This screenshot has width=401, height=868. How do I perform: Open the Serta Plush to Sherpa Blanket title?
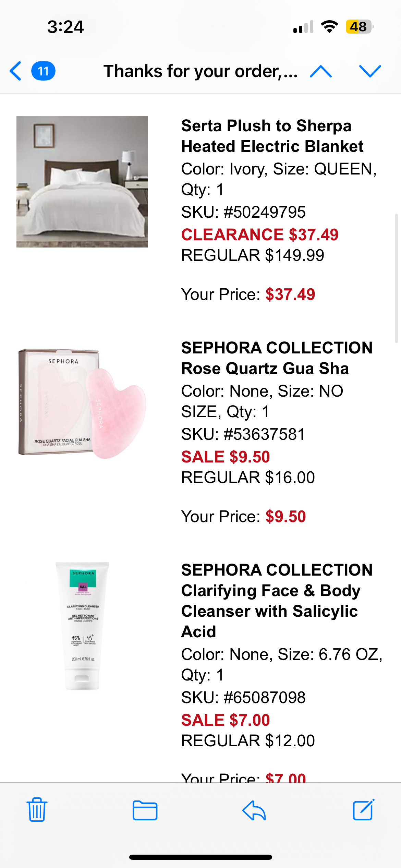(x=272, y=136)
